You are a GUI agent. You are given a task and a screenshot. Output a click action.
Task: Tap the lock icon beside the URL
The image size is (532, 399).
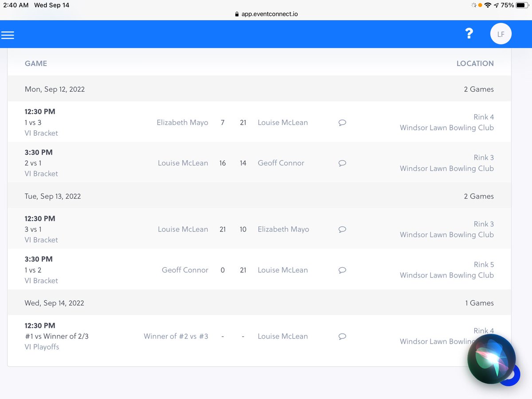(237, 14)
